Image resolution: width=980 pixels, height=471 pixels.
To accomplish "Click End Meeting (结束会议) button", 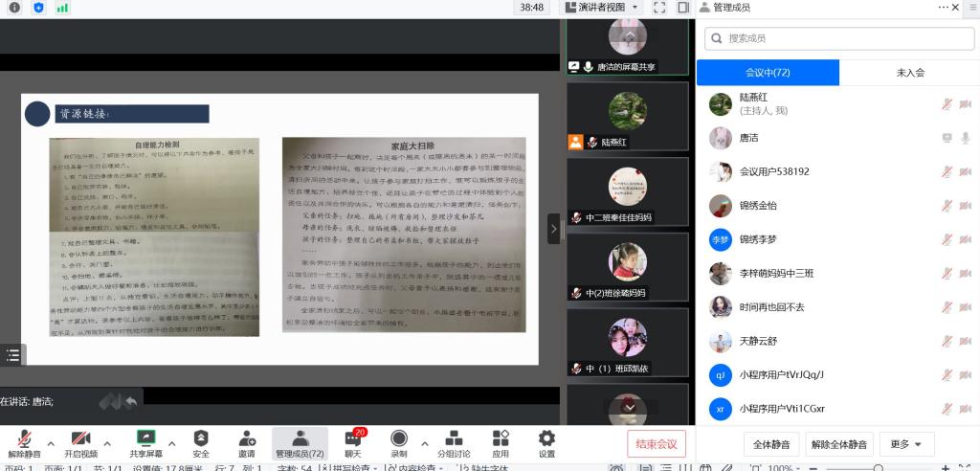I will tap(657, 444).
